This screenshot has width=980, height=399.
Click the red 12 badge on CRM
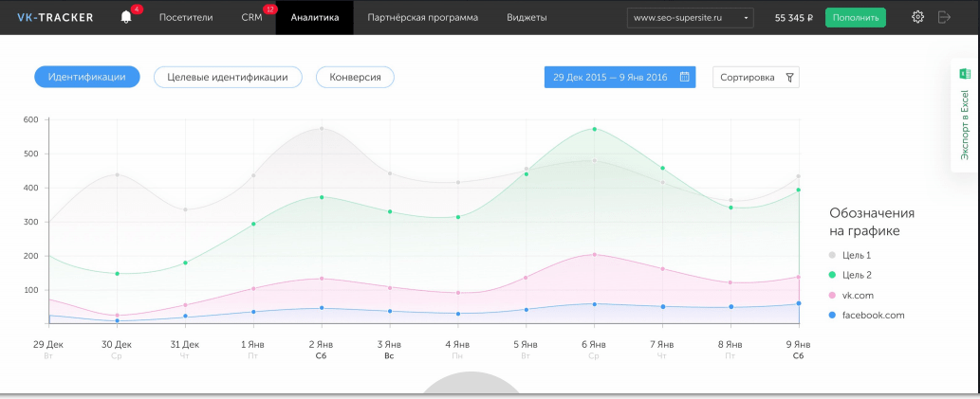(270, 9)
